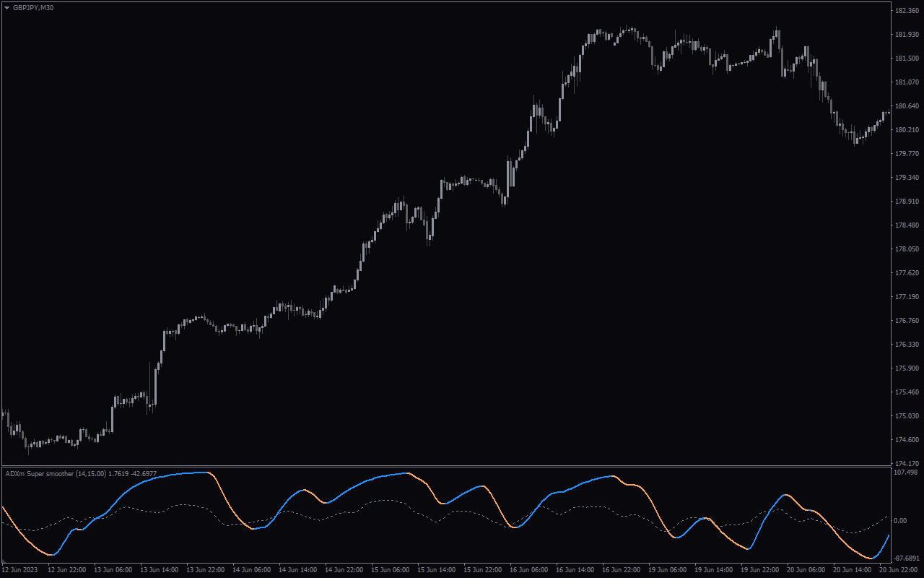The width and height of the screenshot is (924, 578).
Task: Select the 14 Jun 06:00 time label
Action: coord(251,570)
